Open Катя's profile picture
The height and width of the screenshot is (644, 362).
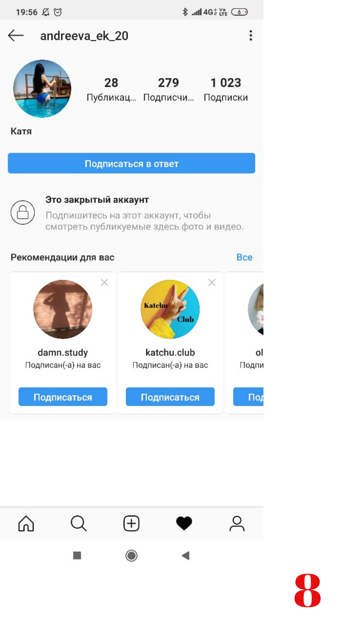click(x=42, y=89)
